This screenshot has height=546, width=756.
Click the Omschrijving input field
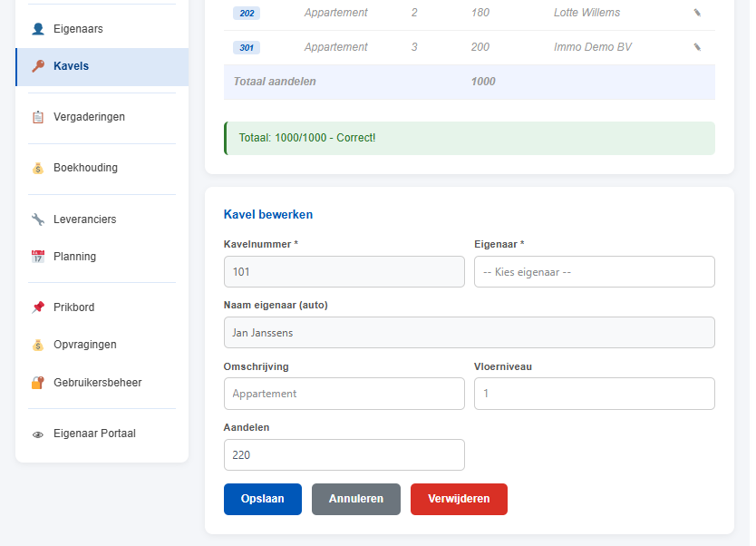tap(344, 394)
